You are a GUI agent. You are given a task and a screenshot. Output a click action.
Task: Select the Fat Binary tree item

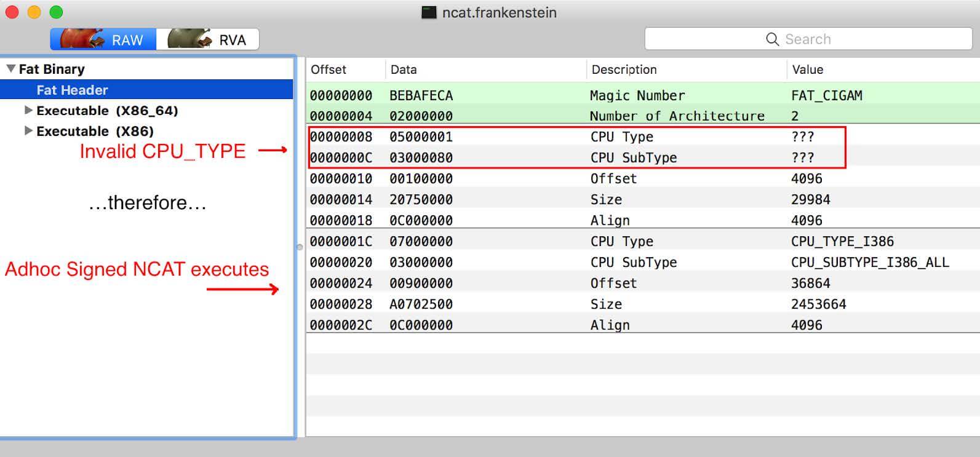(52, 69)
